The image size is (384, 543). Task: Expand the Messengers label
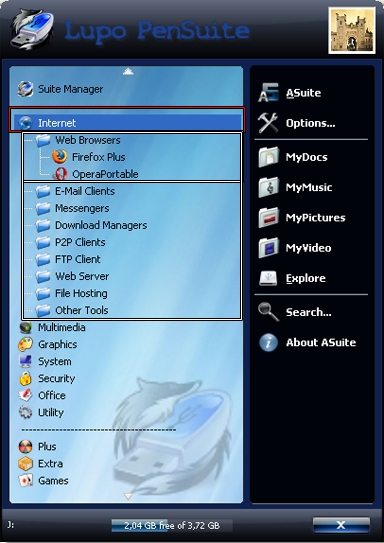82,208
